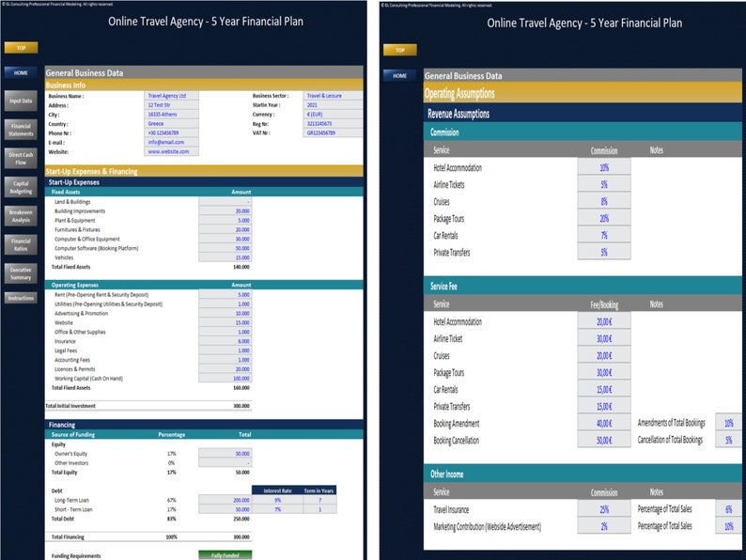The width and height of the screenshot is (746, 560).
Task: Open the Capital Budgeting sheet
Action: (x=21, y=187)
